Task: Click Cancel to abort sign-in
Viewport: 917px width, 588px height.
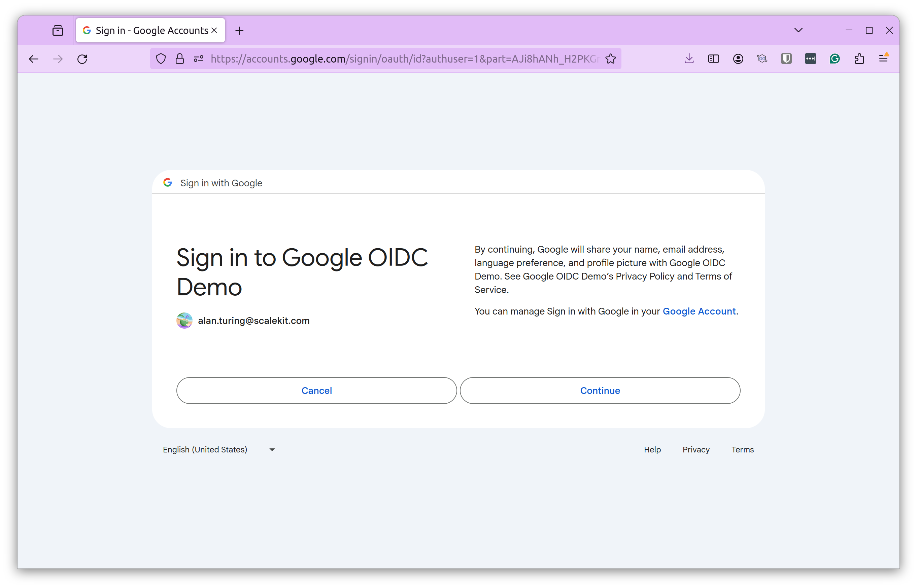Action: click(316, 390)
